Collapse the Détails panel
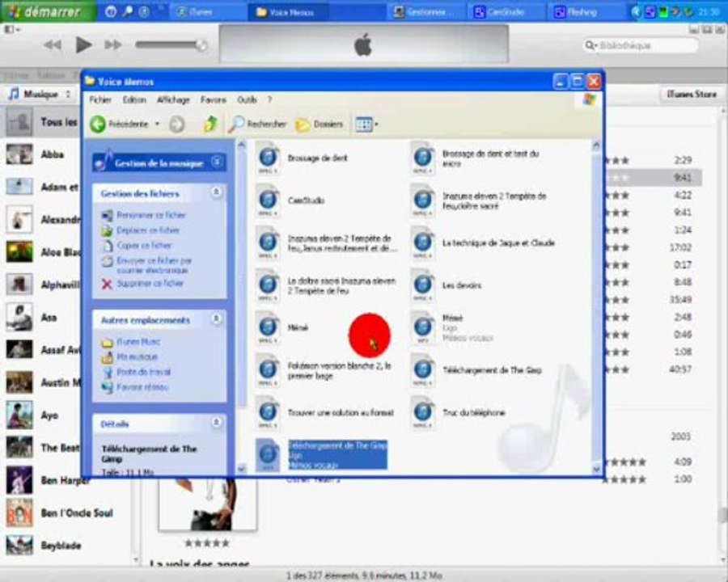The width and height of the screenshot is (728, 582). click(x=216, y=422)
